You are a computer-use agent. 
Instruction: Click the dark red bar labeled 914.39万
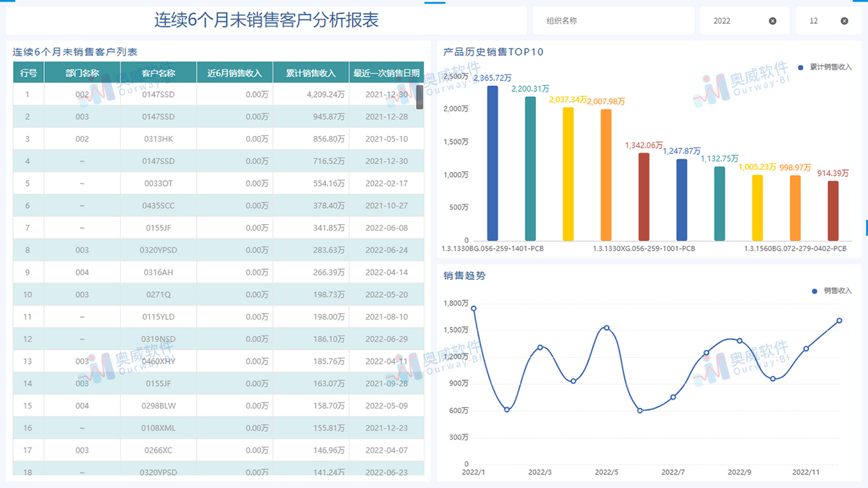[830, 210]
